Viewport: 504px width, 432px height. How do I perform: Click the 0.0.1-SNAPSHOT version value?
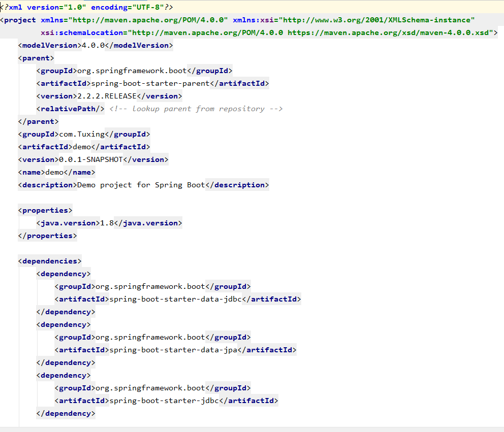91,159
